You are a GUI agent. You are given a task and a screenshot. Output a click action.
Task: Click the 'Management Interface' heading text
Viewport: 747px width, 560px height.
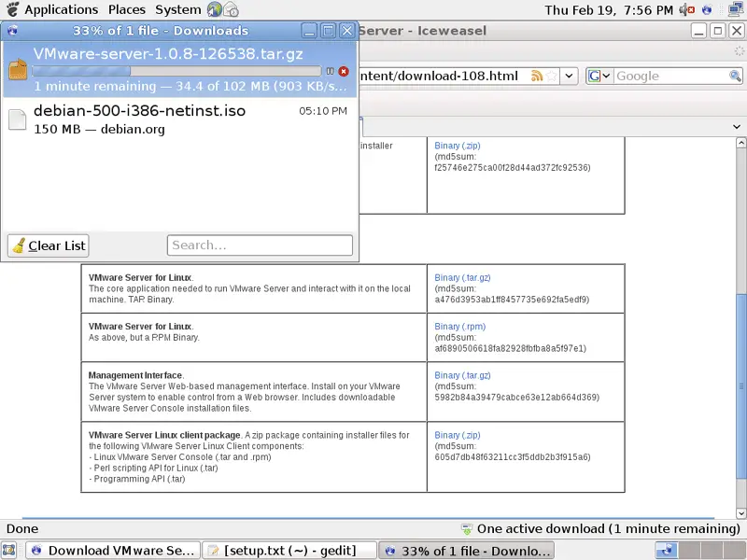135,375
